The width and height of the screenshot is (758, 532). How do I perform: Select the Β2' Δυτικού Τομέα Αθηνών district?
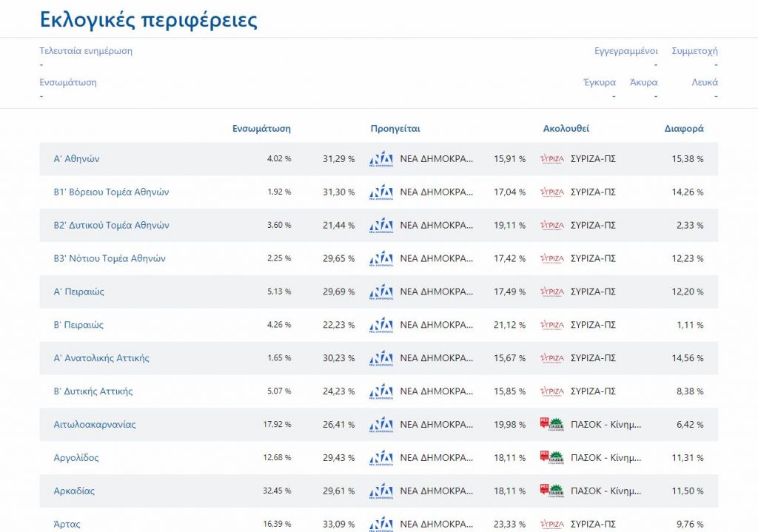111,226
